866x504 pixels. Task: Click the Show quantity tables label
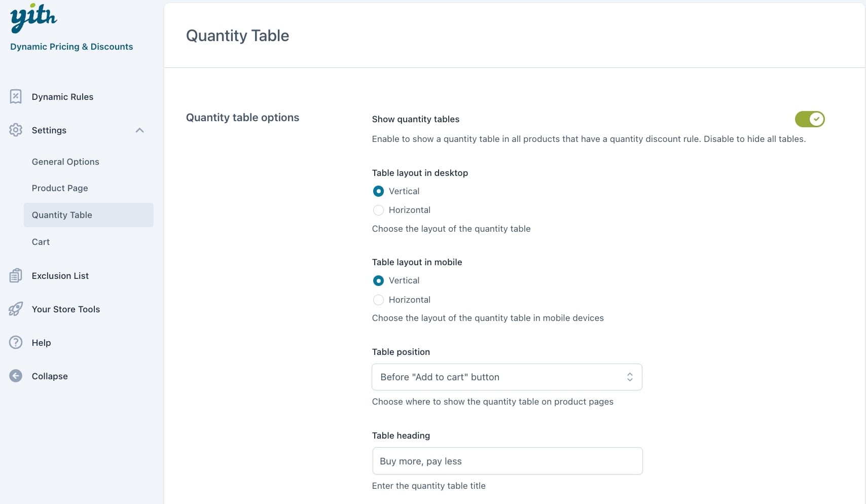[416, 119]
